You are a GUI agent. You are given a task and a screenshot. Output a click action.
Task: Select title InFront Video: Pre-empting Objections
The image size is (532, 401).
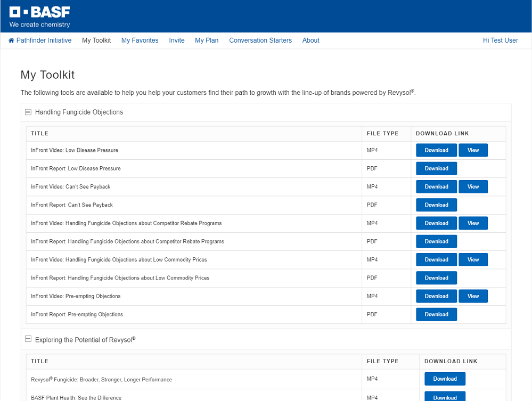coord(76,296)
